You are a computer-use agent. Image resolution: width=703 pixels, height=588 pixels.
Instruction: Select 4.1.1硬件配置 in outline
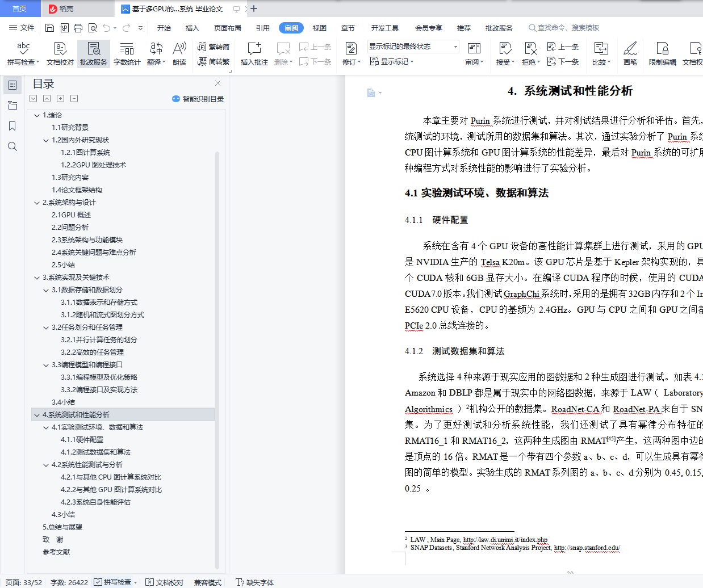[82, 440]
